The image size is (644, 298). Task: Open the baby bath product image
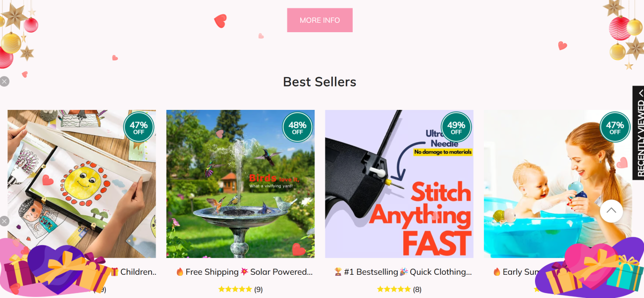[558, 184]
